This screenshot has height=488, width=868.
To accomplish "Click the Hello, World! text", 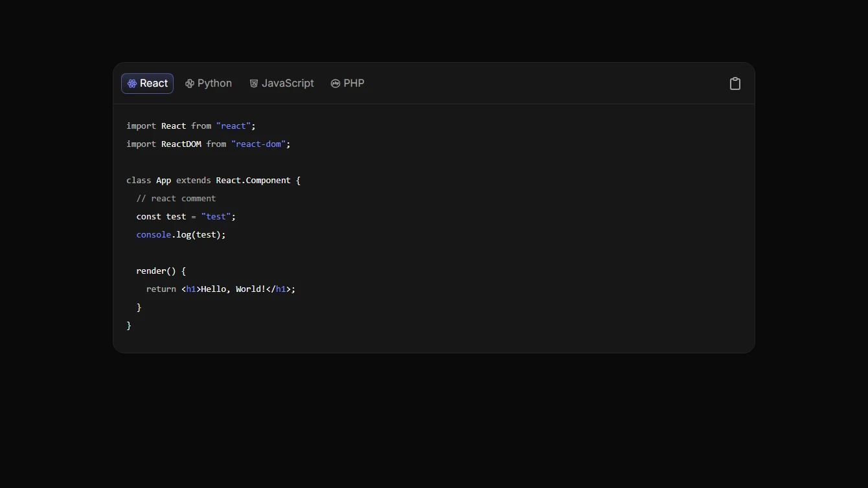I will [x=233, y=289].
